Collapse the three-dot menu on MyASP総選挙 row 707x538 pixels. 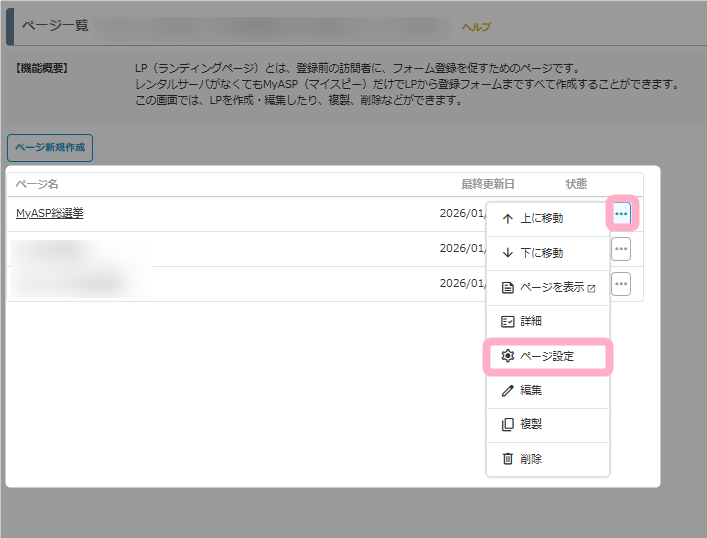pyautogui.click(x=621, y=214)
